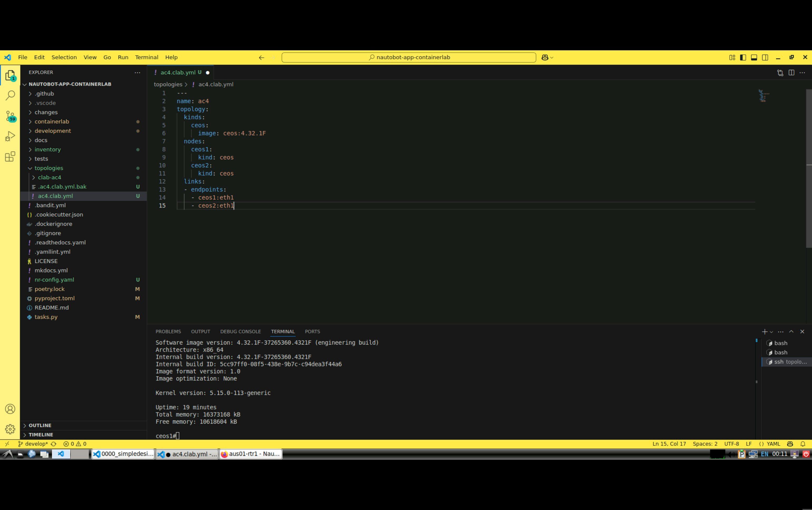The width and height of the screenshot is (812, 510).
Task: Expand the OUTLINE section
Action: pyautogui.click(x=40, y=425)
